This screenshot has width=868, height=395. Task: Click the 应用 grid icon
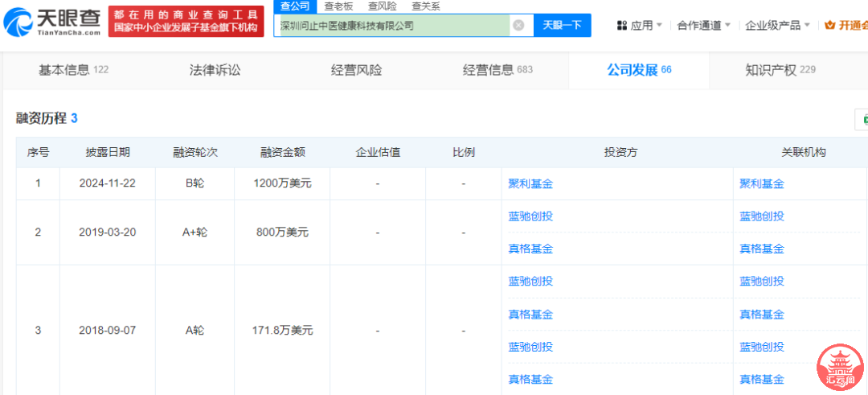[x=621, y=25]
